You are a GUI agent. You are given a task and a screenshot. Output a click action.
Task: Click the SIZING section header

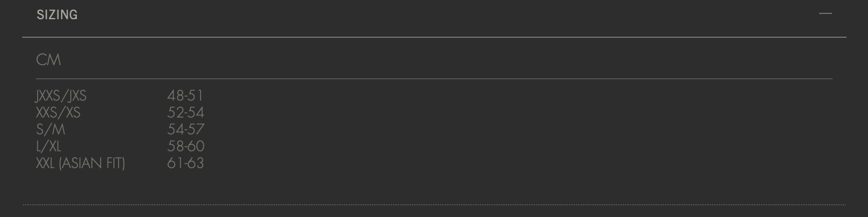tap(57, 15)
